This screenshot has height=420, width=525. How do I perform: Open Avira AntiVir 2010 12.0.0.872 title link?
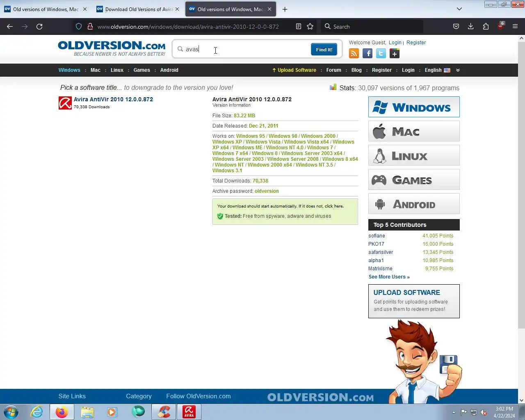pyautogui.click(x=113, y=99)
